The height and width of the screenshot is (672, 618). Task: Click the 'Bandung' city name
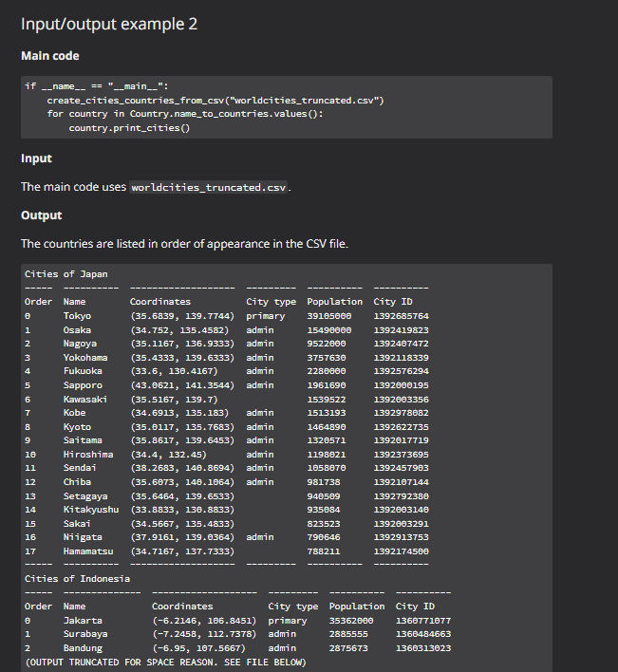click(83, 647)
